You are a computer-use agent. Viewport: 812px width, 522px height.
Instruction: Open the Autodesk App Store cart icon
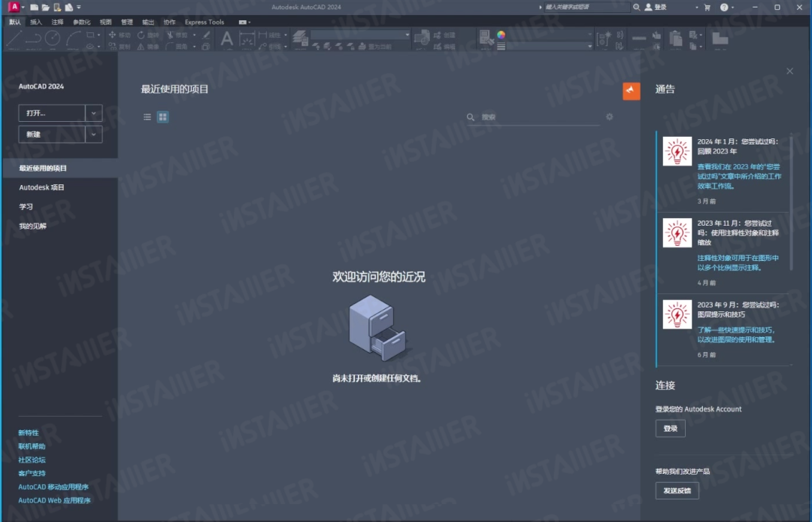[707, 8]
